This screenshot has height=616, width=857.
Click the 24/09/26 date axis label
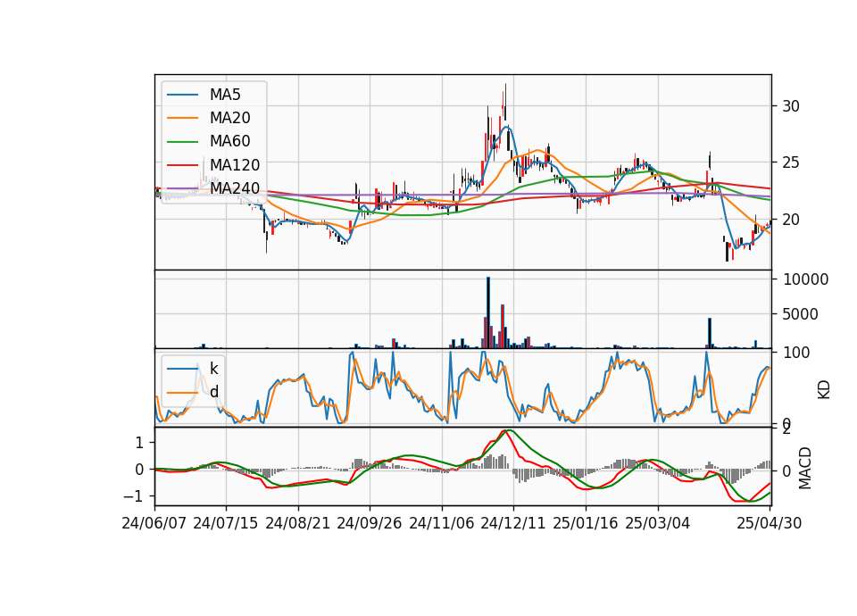[370, 523]
